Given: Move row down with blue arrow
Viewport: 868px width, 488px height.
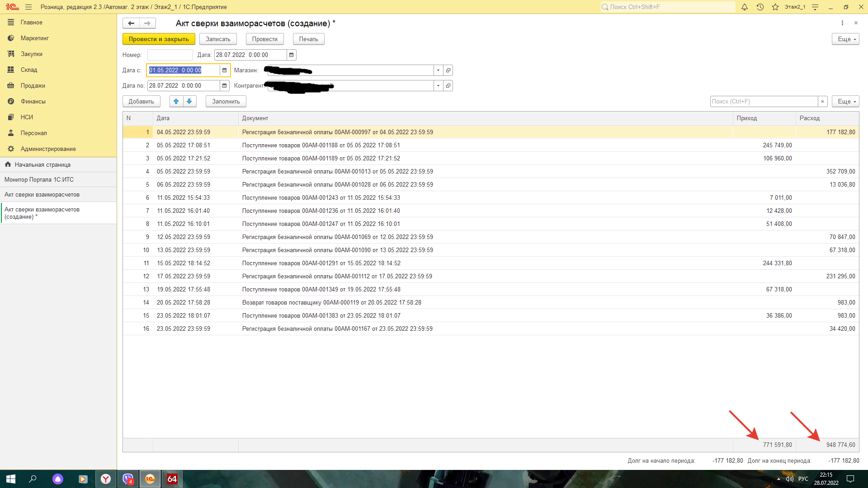Looking at the screenshot, I should [189, 101].
